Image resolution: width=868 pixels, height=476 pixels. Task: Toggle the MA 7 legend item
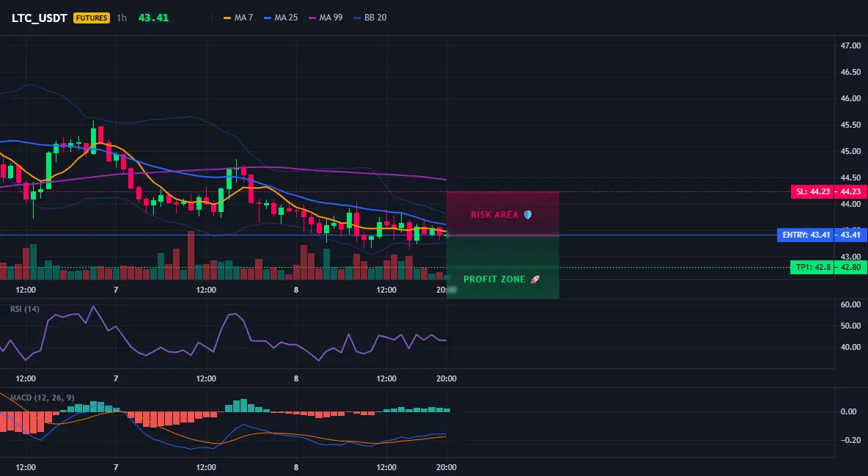[x=238, y=18]
